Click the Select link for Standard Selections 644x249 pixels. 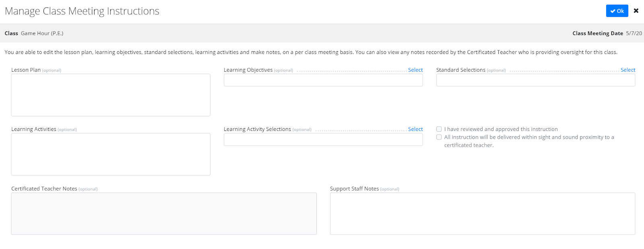pos(628,70)
